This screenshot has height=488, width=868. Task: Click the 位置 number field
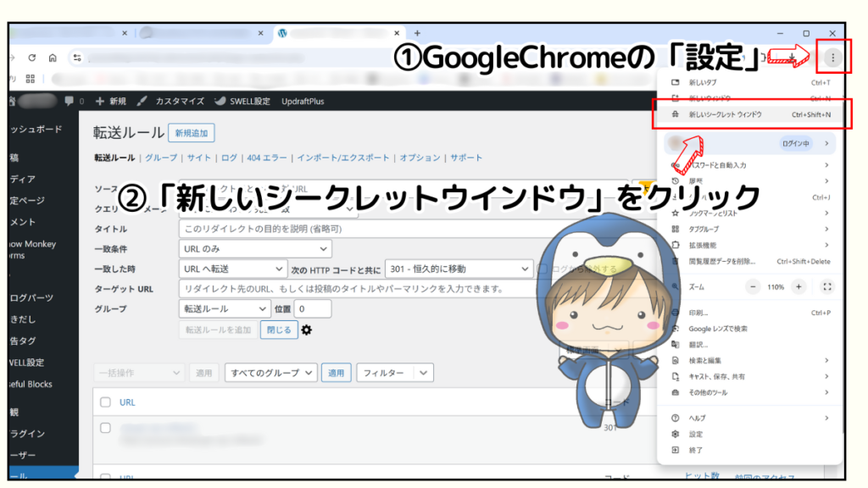pos(313,308)
